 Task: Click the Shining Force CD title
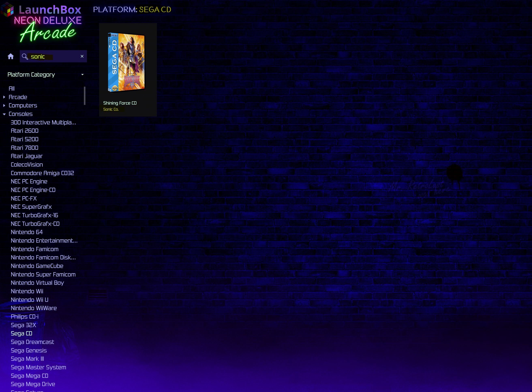click(x=120, y=103)
